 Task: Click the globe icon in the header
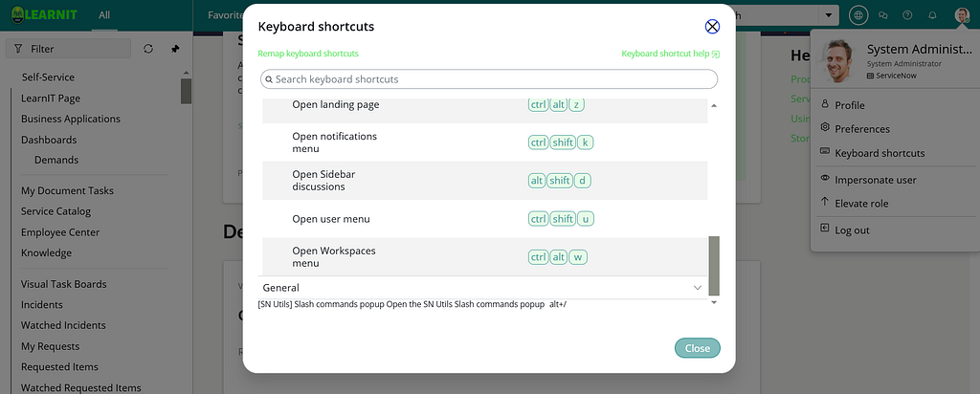858,15
